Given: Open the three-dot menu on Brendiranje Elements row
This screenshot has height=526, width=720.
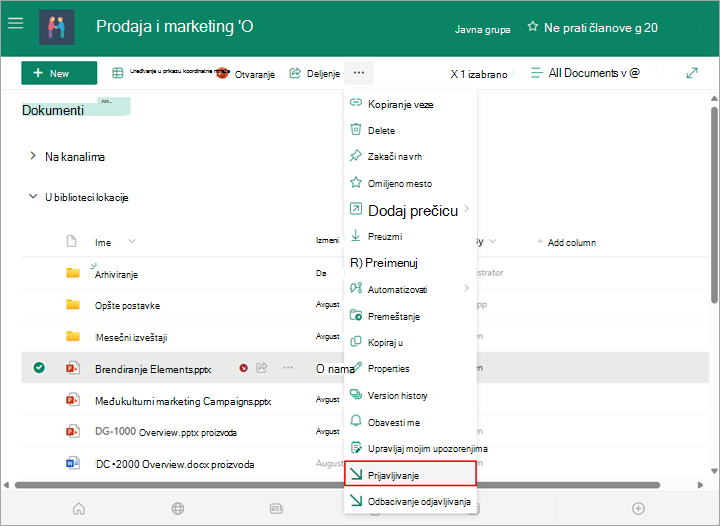Looking at the screenshot, I should [288, 368].
